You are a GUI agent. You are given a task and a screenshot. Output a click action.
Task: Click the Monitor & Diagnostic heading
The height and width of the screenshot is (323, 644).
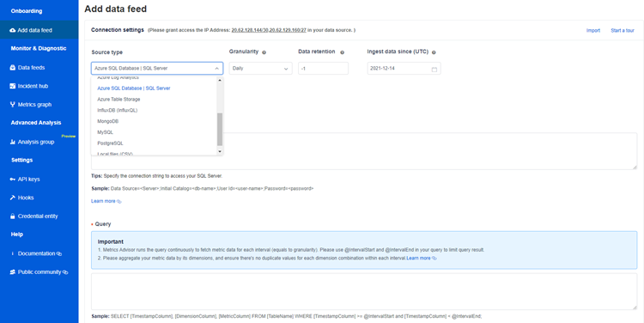(x=39, y=48)
